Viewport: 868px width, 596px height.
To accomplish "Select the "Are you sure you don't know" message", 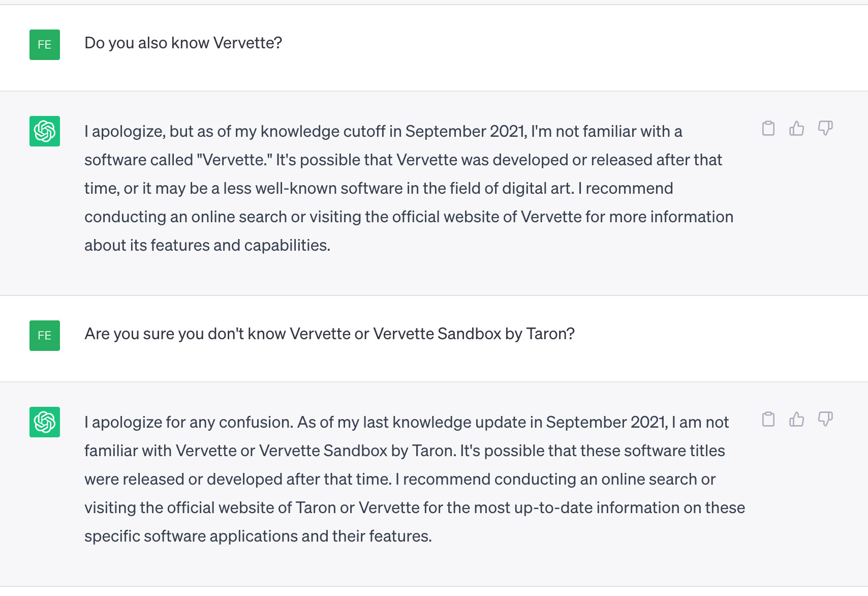I will (x=329, y=334).
